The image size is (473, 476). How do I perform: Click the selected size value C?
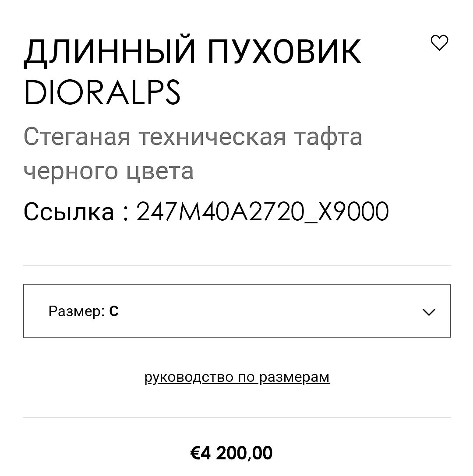point(114,311)
